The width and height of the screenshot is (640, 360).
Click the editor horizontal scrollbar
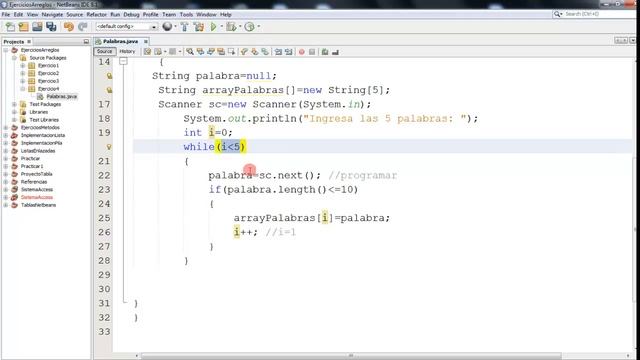click(x=351, y=356)
